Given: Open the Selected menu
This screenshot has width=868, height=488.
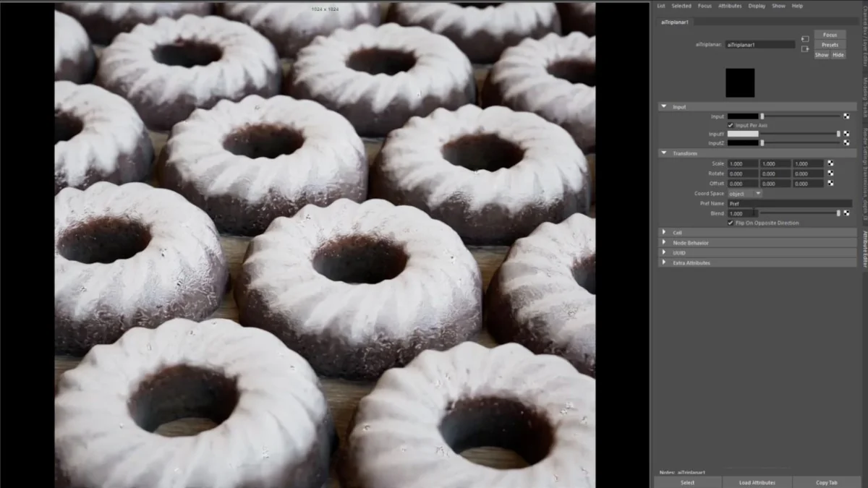Looking at the screenshot, I should pos(681,6).
